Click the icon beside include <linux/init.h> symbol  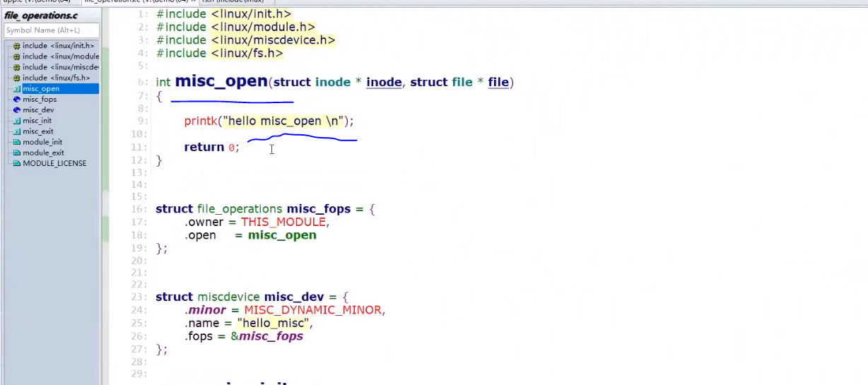(16, 46)
